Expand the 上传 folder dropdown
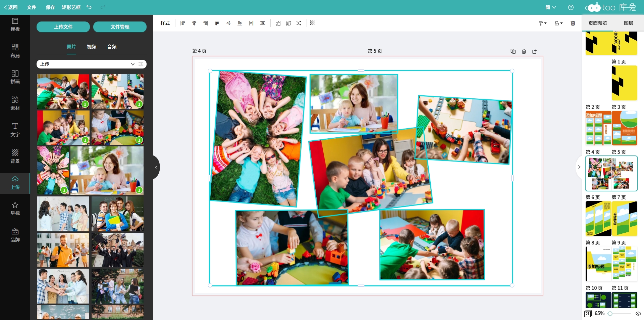This screenshot has height=320, width=644. (132, 64)
